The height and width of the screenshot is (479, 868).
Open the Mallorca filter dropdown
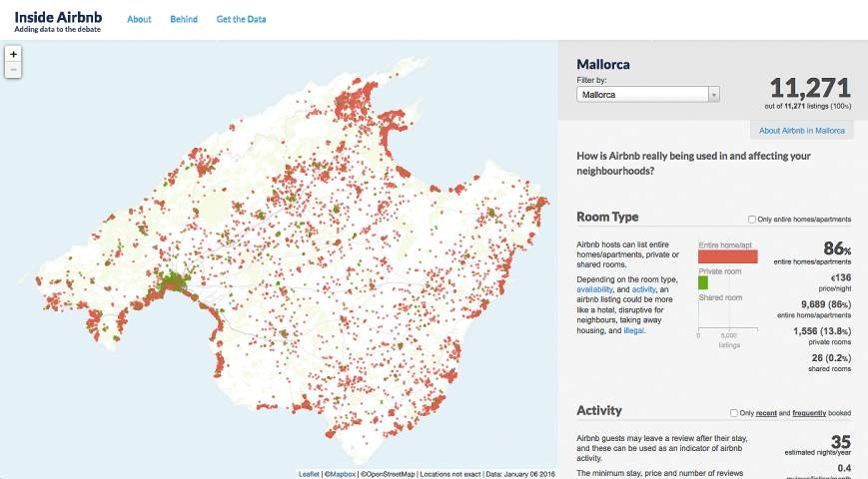[647, 95]
